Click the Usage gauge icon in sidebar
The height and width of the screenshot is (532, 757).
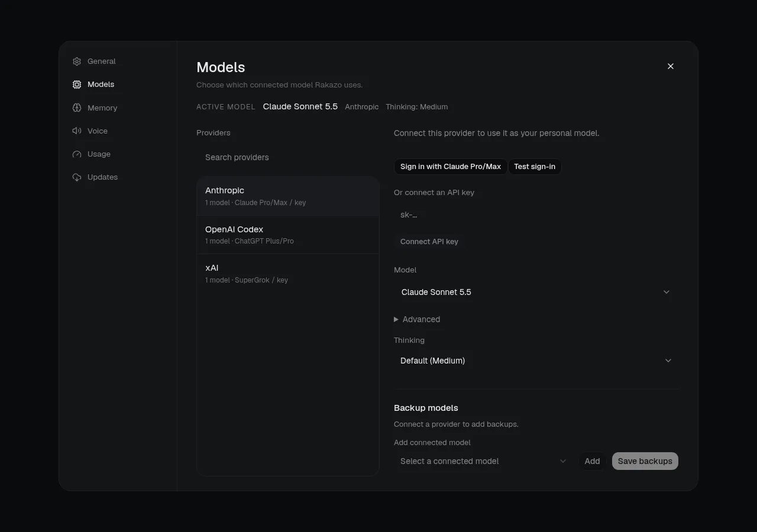(x=77, y=154)
